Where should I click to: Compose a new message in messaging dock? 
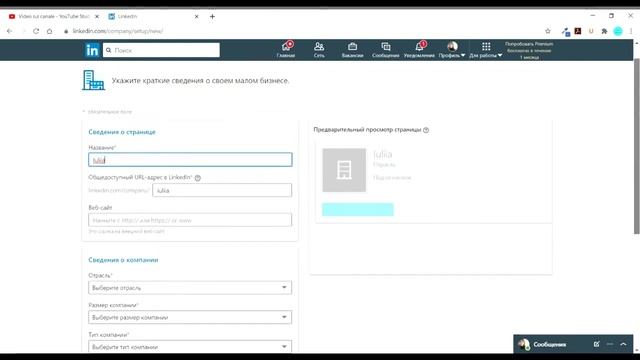596,344
